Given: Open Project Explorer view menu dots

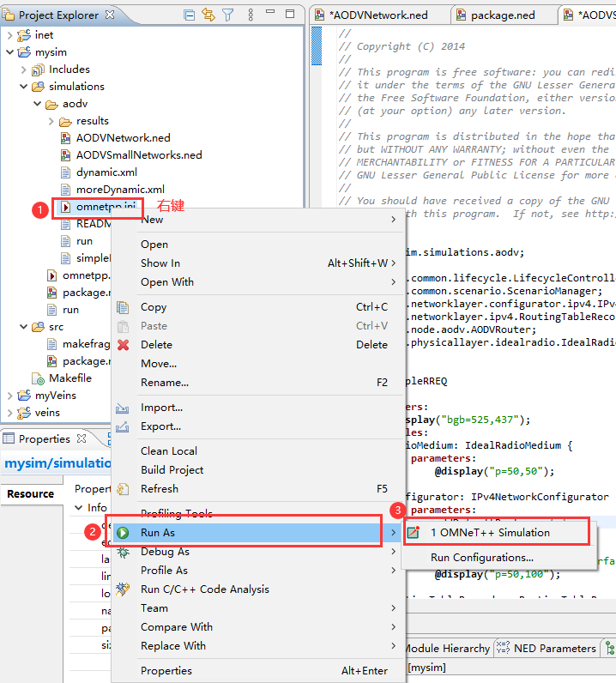Looking at the screenshot, I should point(251,15).
